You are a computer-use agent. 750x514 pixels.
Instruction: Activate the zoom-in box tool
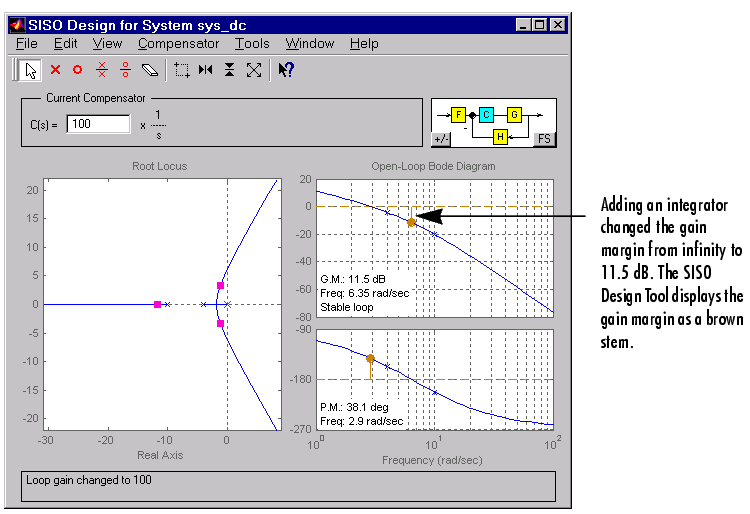[182, 70]
